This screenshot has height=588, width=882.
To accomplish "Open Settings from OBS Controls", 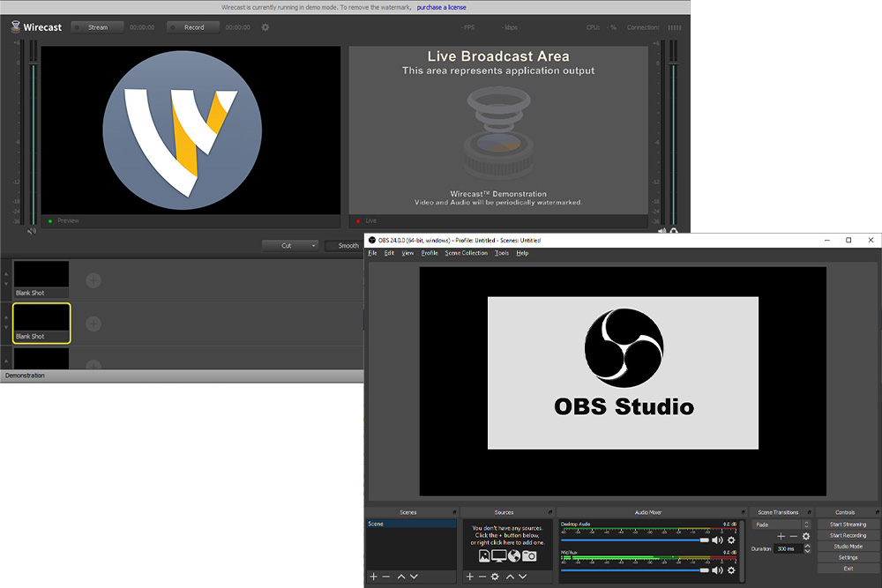I will pos(848,557).
